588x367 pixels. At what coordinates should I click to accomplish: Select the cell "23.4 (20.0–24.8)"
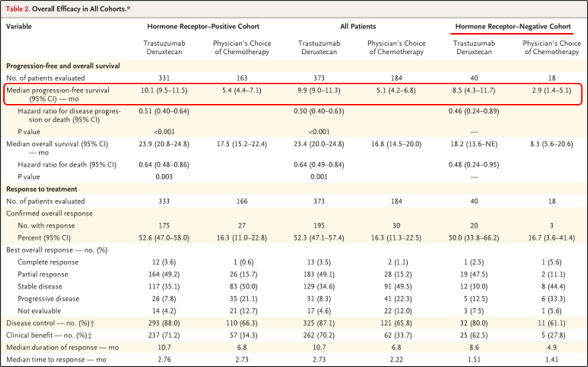click(319, 144)
